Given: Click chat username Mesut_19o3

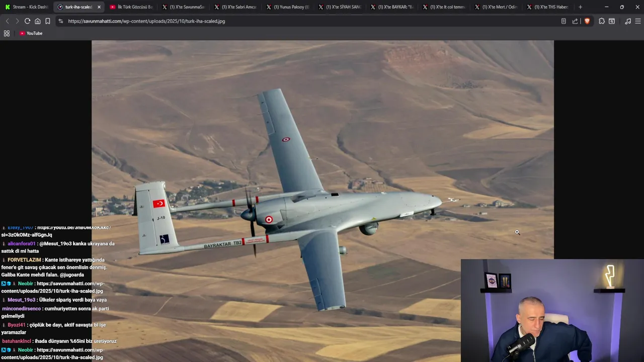Looking at the screenshot, I should [22, 300].
